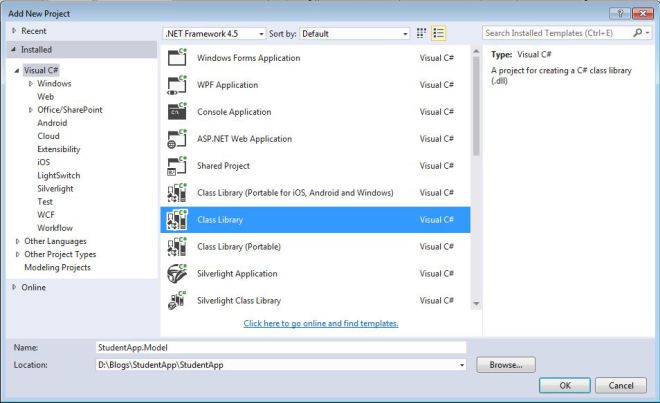Open the go online and find templates link
The image size is (660, 403).
pos(321,323)
